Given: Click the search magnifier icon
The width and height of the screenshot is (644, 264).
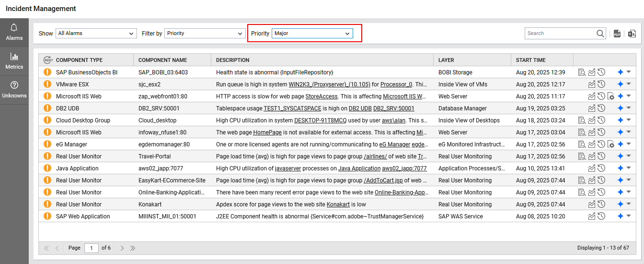Looking at the screenshot, I should (600, 34).
